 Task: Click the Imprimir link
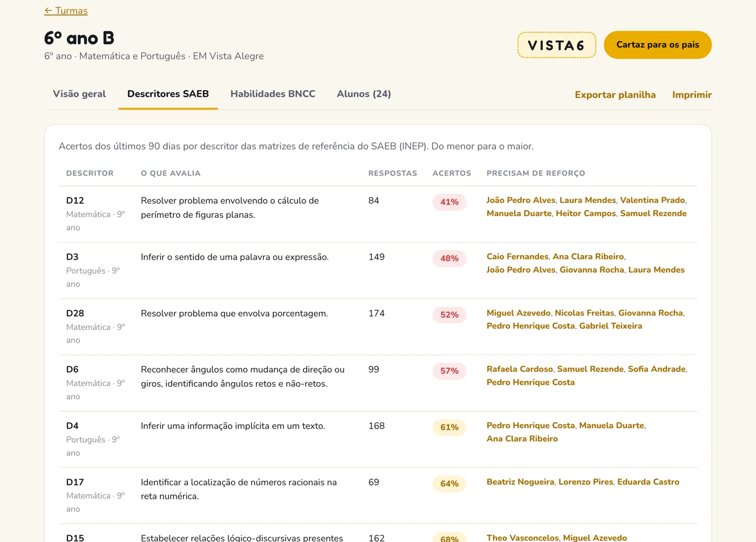(692, 95)
